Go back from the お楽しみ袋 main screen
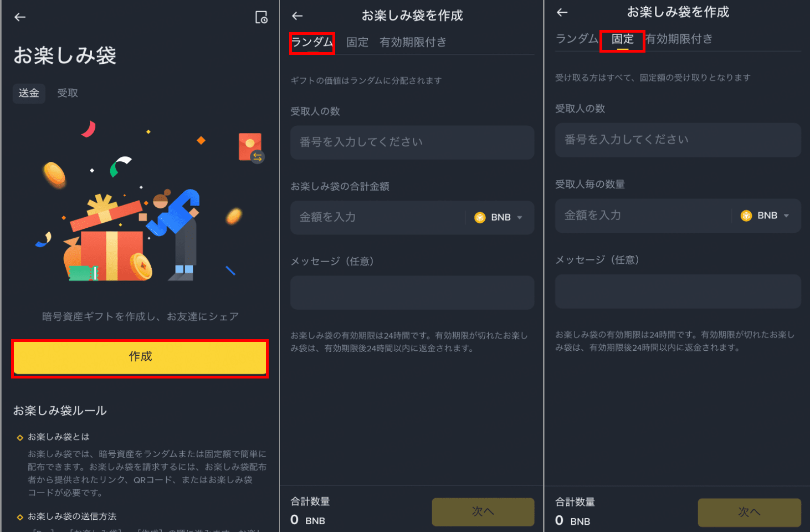Image resolution: width=810 pixels, height=532 pixels. point(20,17)
